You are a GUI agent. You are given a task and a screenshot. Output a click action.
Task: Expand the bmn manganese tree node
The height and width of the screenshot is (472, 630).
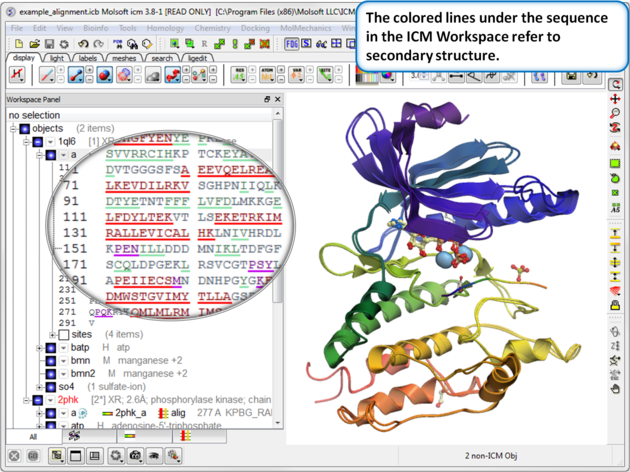[39, 361]
